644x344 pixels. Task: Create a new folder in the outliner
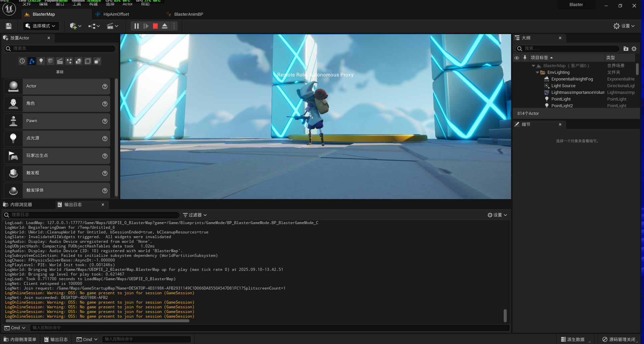point(626,49)
